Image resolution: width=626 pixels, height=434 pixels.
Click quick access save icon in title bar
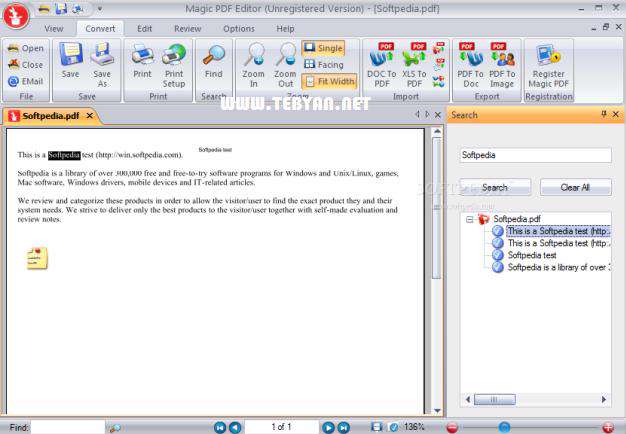(61, 8)
